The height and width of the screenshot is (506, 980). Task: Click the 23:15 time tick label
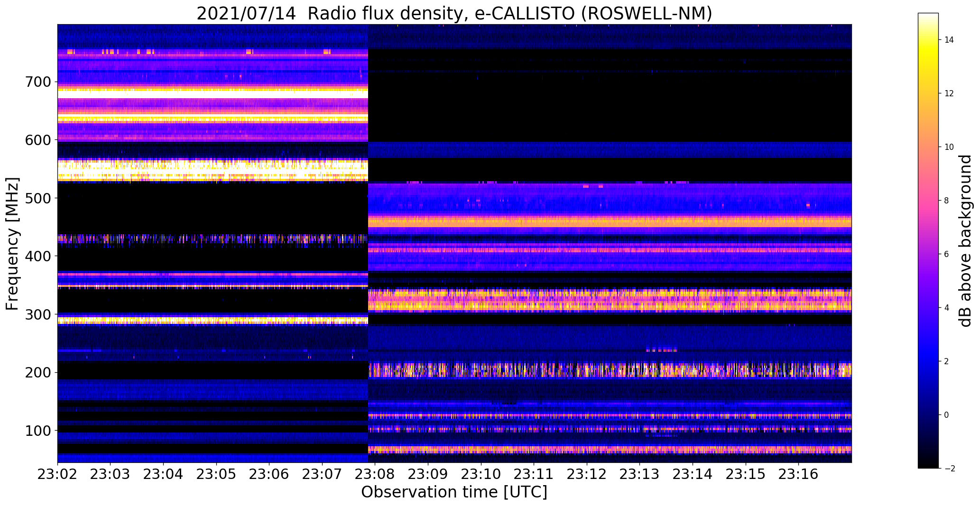click(746, 474)
